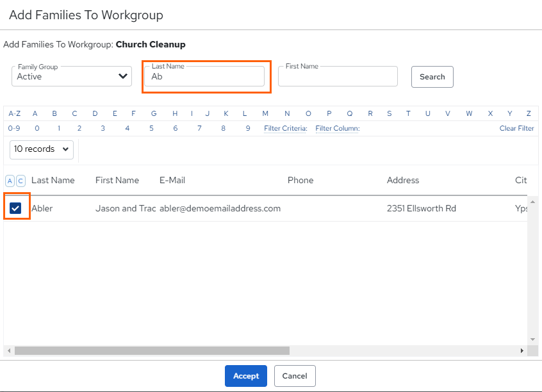This screenshot has width=542, height=392.
Task: Filter by digit 3
Action: pyautogui.click(x=103, y=128)
